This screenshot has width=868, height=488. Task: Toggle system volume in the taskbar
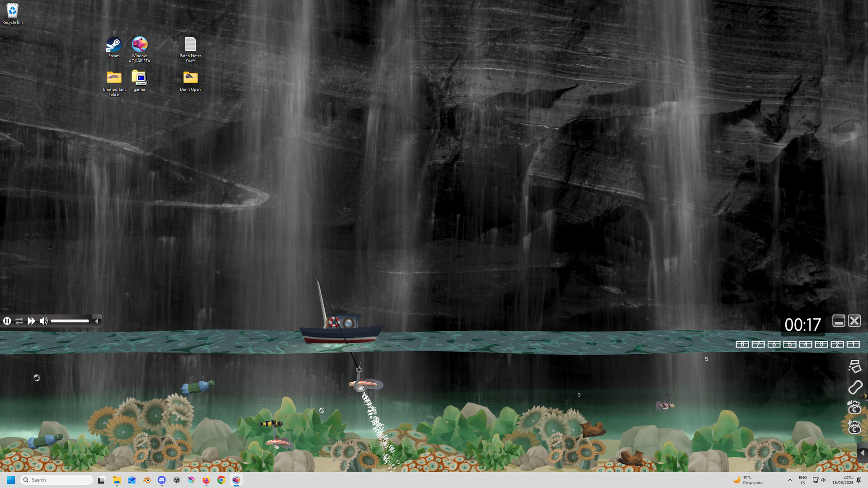point(823,480)
